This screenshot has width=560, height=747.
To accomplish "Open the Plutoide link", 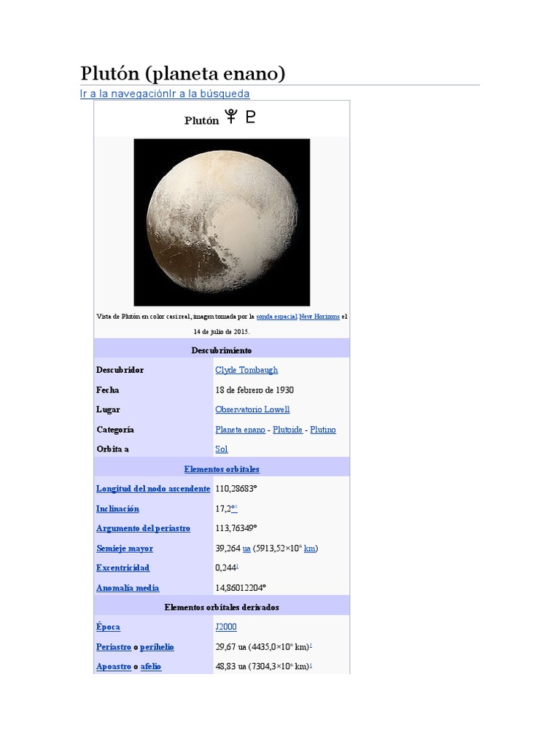I will click(287, 430).
